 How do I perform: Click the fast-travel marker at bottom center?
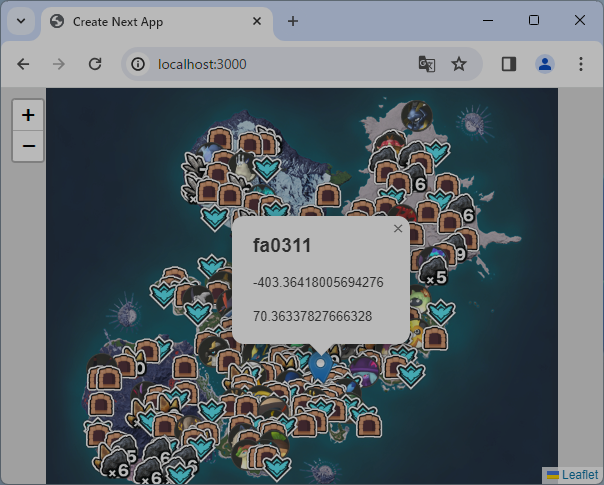[276, 467]
